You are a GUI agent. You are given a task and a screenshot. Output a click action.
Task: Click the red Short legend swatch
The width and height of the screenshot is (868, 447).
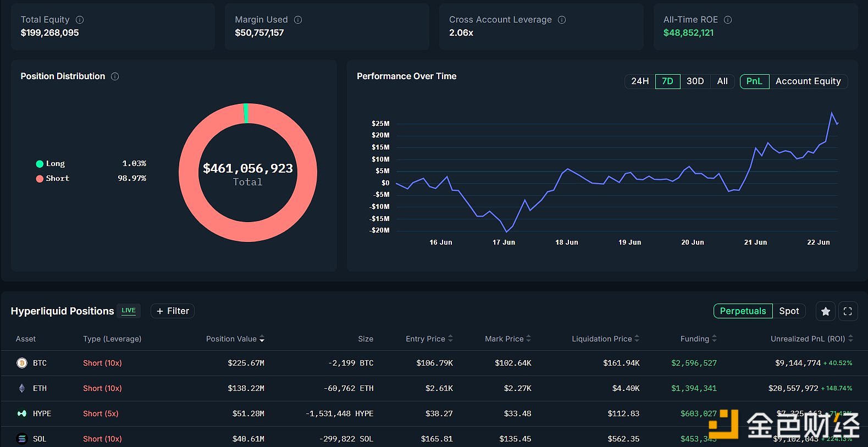click(x=40, y=179)
